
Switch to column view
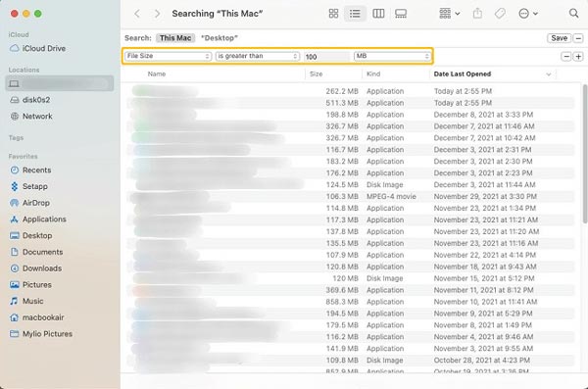[378, 14]
